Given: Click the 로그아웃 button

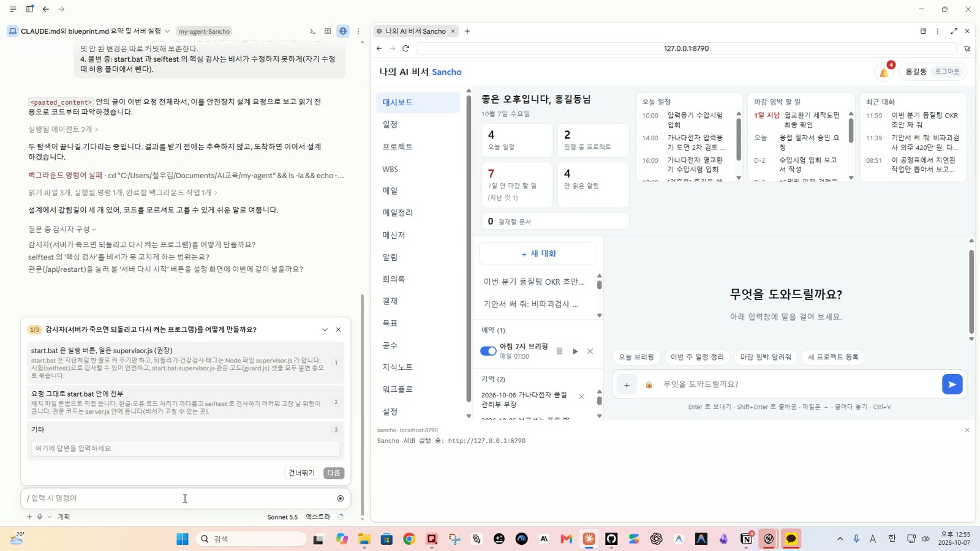Looking at the screenshot, I should (x=947, y=72).
